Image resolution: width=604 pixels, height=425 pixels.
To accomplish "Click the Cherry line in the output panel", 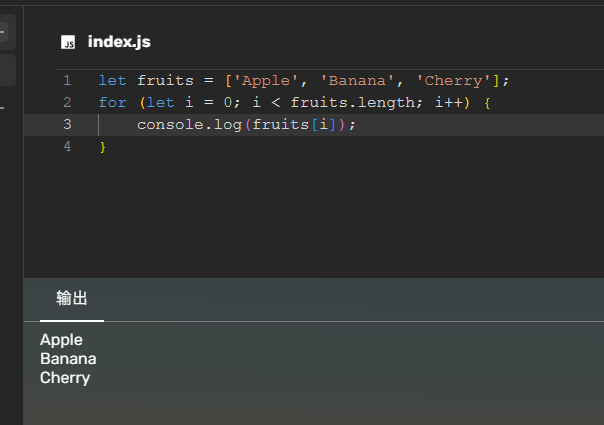I will click(65, 378).
